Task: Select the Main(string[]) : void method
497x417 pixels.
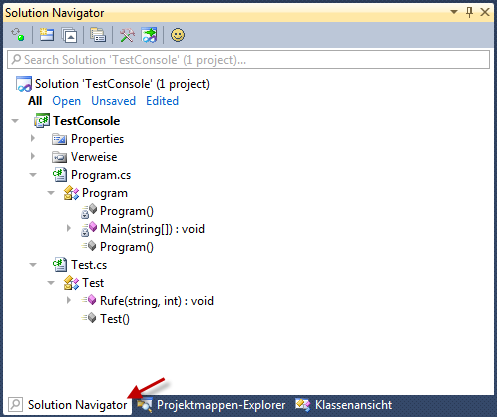Action: click(152, 229)
